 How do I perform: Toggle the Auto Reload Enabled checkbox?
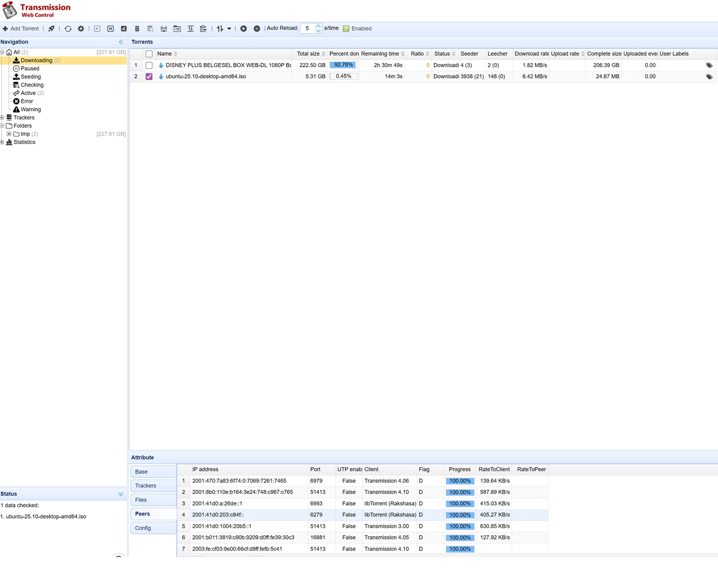346,29
